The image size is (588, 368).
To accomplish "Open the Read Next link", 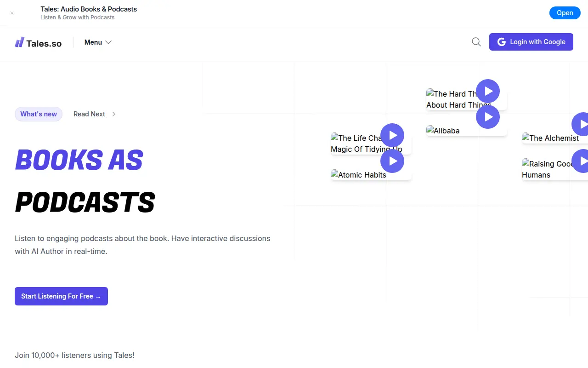I will coord(95,114).
